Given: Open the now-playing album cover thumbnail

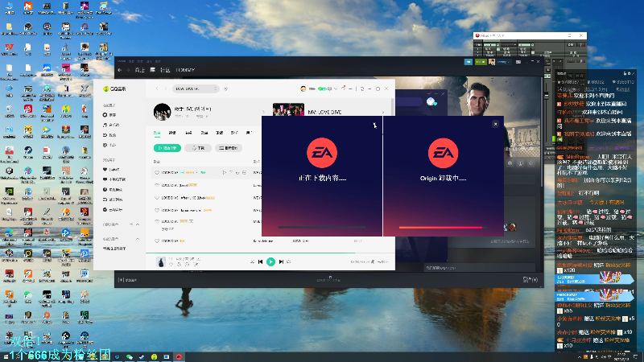Looking at the screenshot, I should pyautogui.click(x=161, y=261).
